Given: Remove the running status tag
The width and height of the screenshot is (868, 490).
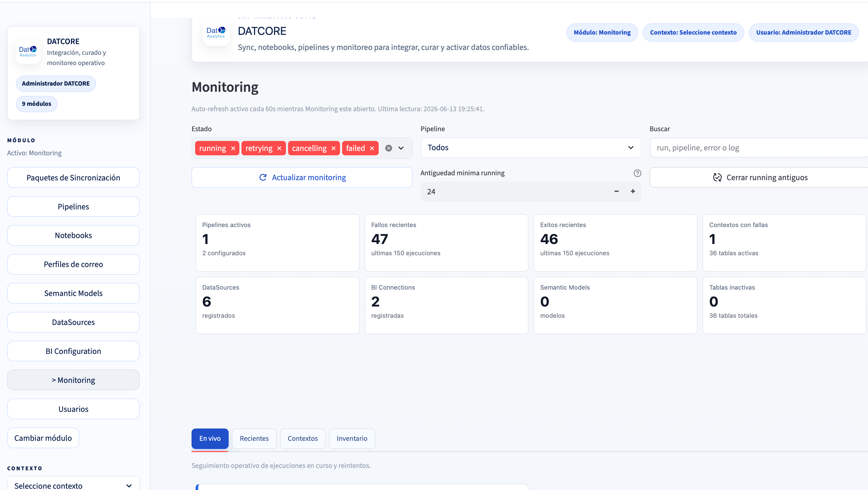Looking at the screenshot, I should pos(233,148).
